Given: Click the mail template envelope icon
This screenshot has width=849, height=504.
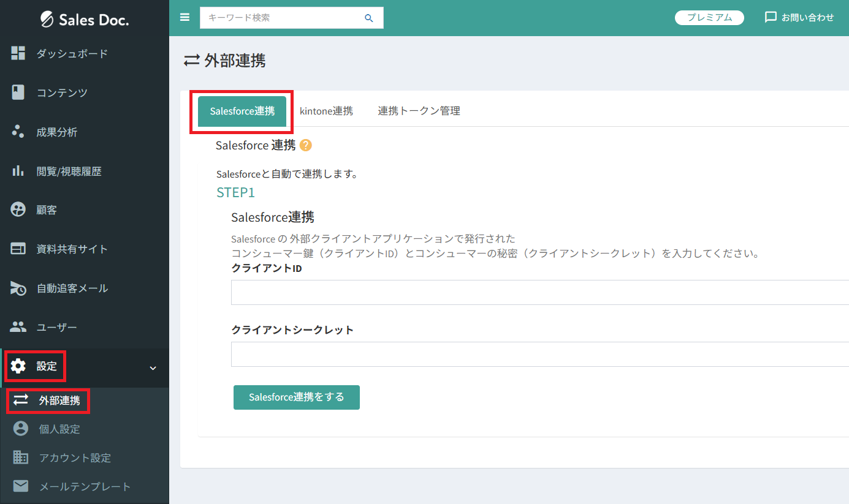Looking at the screenshot, I should (21, 486).
